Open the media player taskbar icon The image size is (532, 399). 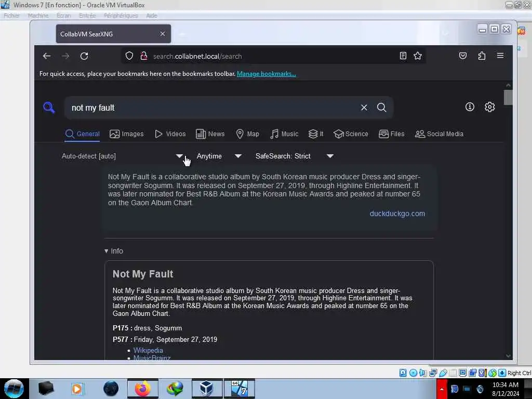tap(77, 389)
